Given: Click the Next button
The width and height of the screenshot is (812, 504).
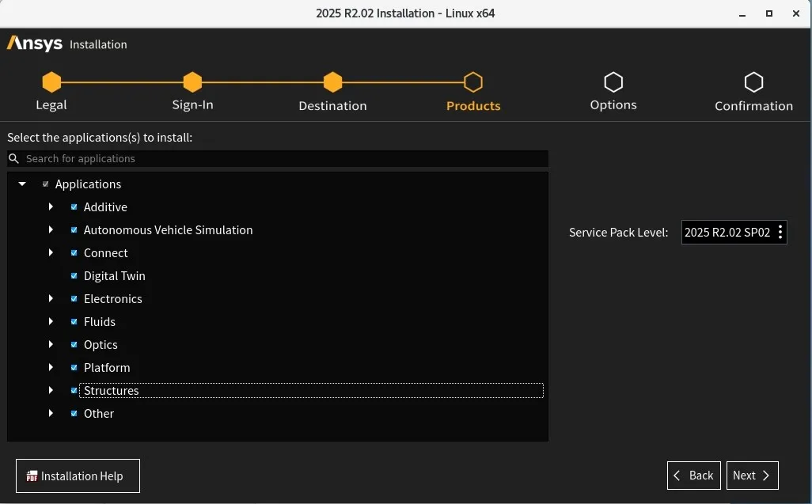Looking at the screenshot, I should (x=753, y=476).
